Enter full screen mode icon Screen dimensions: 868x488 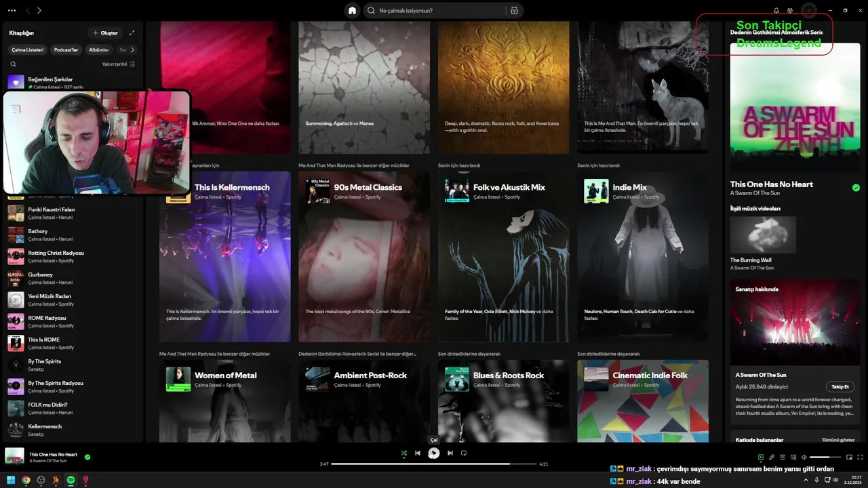[x=860, y=457]
